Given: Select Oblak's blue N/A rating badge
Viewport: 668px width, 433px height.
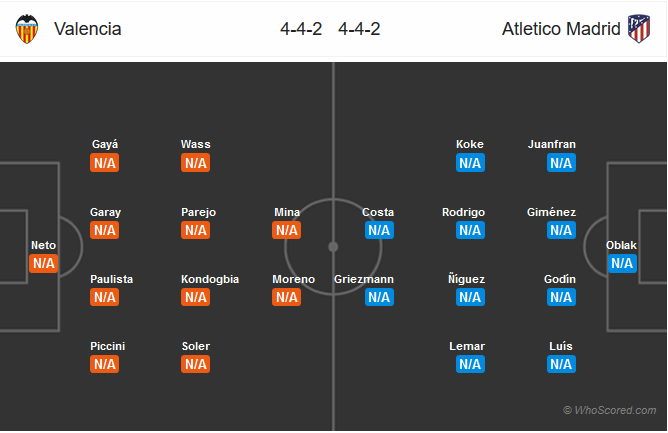Looking at the screenshot, I should [x=622, y=263].
